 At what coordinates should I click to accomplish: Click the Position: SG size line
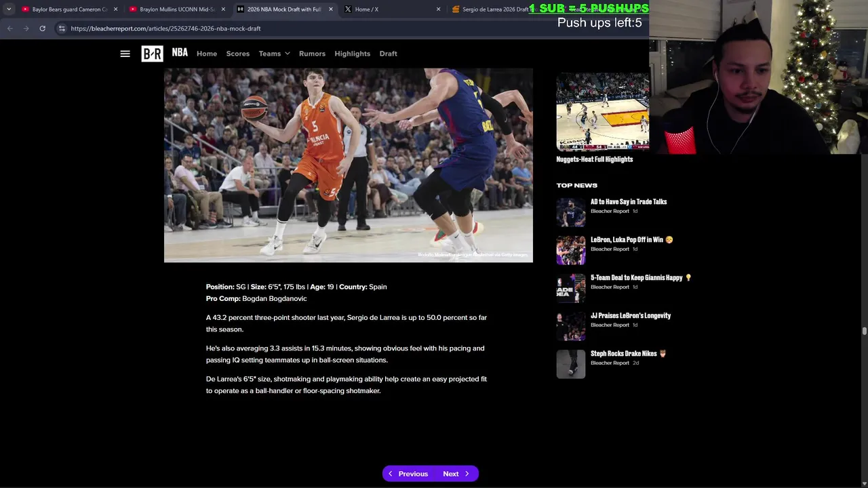(x=296, y=287)
